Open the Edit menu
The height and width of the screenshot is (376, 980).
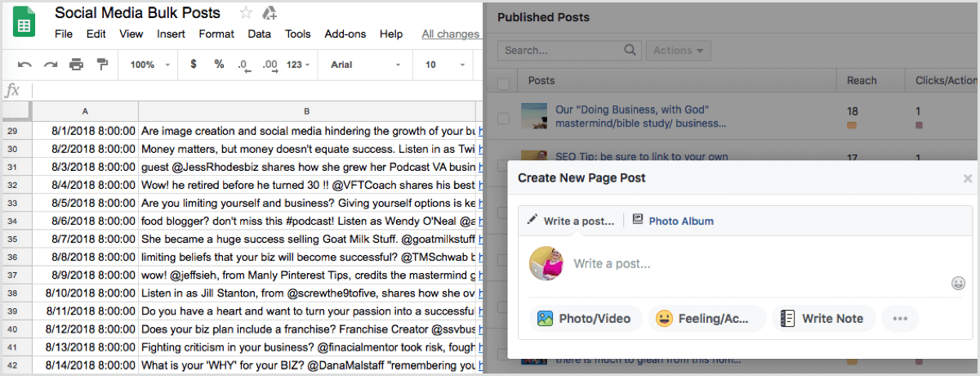(96, 34)
